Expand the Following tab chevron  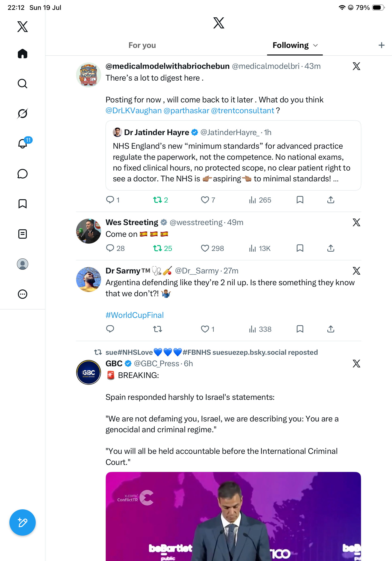coord(316,45)
